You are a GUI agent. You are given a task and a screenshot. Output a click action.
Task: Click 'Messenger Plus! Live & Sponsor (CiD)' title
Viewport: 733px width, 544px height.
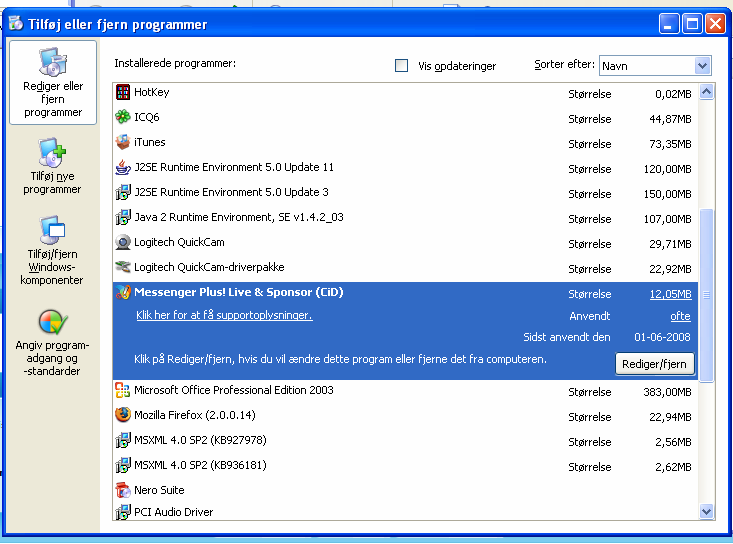click(238, 292)
